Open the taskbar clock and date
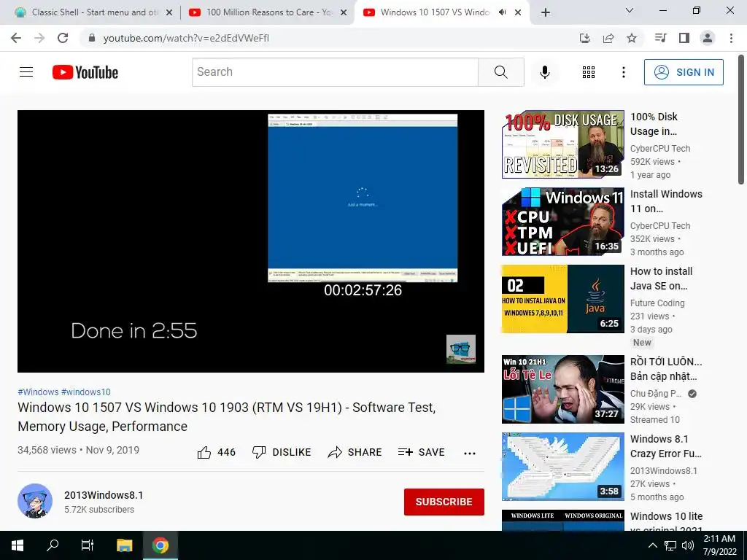The width and height of the screenshot is (747, 560). (719, 545)
